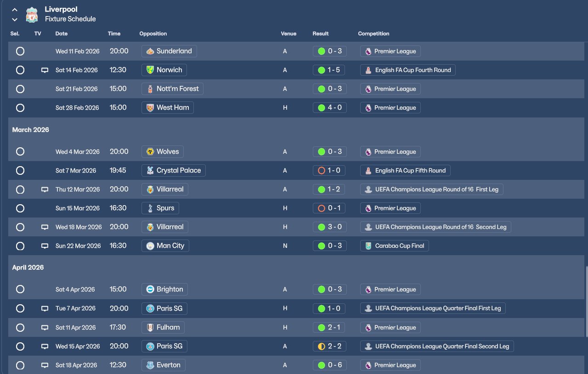Image resolution: width=588 pixels, height=374 pixels.
Task: Select the Crystal Palace fixture radio button
Action: click(x=20, y=171)
